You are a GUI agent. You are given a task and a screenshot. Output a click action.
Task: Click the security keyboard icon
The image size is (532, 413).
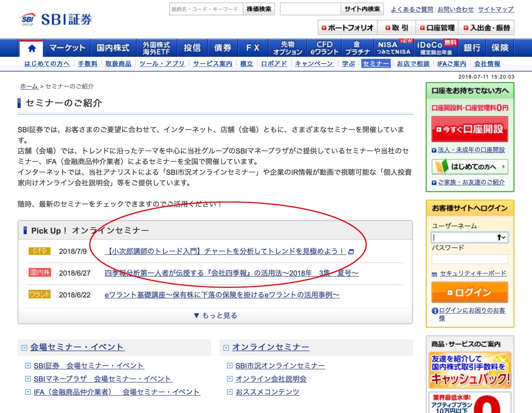coord(434,274)
